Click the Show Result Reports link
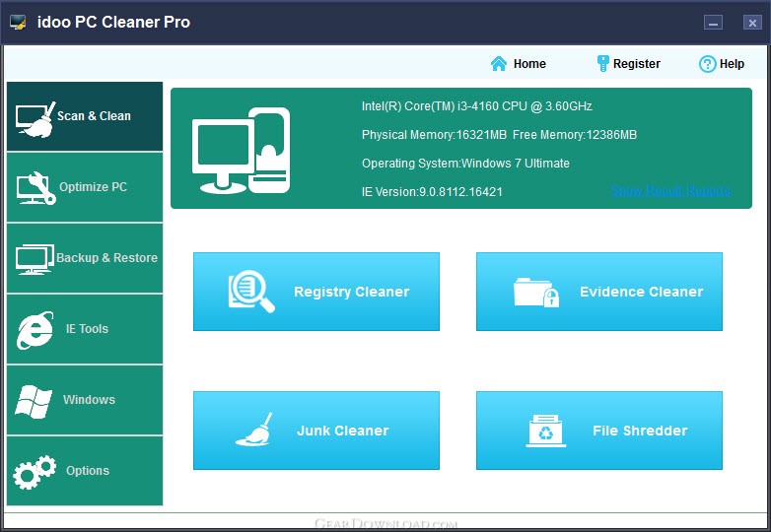 (x=670, y=190)
